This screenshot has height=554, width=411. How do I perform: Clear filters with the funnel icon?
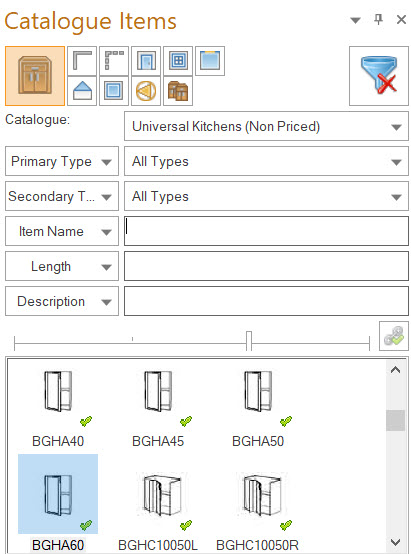pyautogui.click(x=379, y=76)
